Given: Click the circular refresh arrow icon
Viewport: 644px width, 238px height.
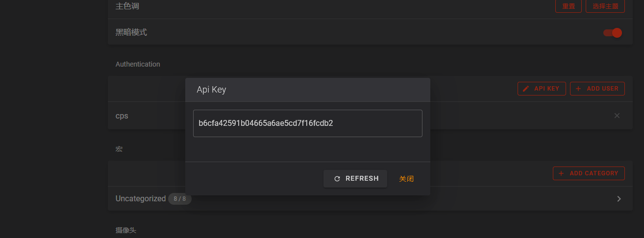Looking at the screenshot, I should tap(337, 179).
